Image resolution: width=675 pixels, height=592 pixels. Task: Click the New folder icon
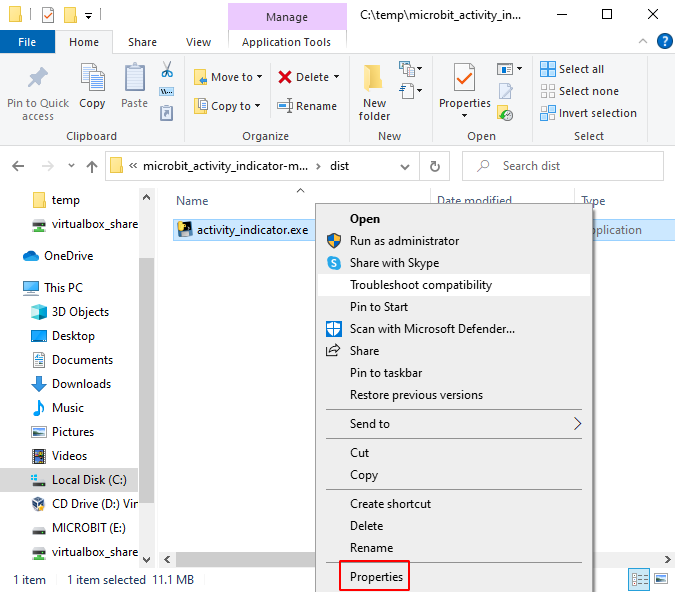375,79
